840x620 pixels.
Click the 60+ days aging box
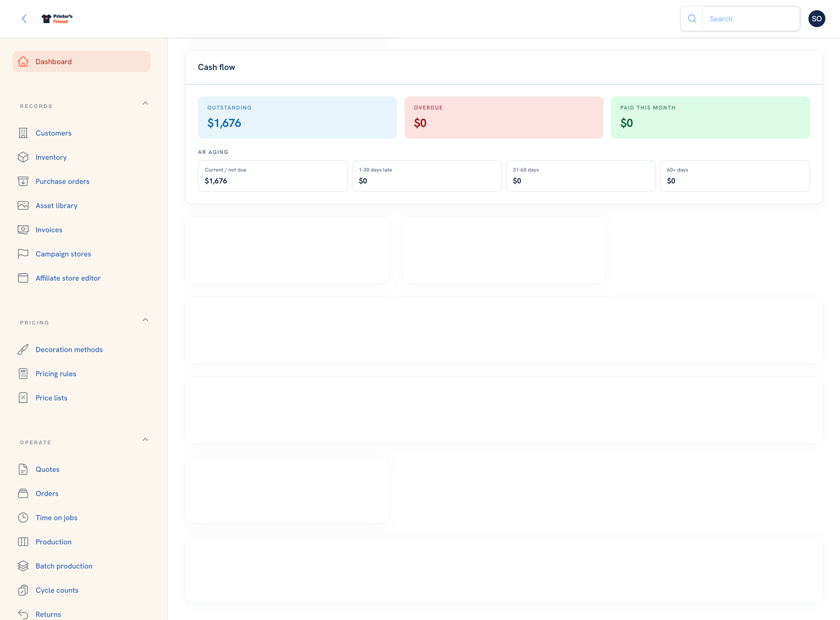(x=735, y=176)
